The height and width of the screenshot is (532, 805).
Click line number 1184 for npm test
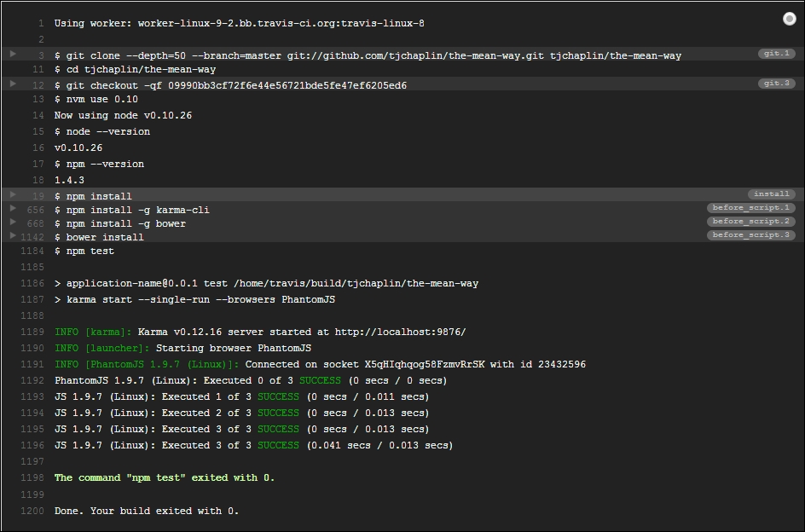[32, 252]
